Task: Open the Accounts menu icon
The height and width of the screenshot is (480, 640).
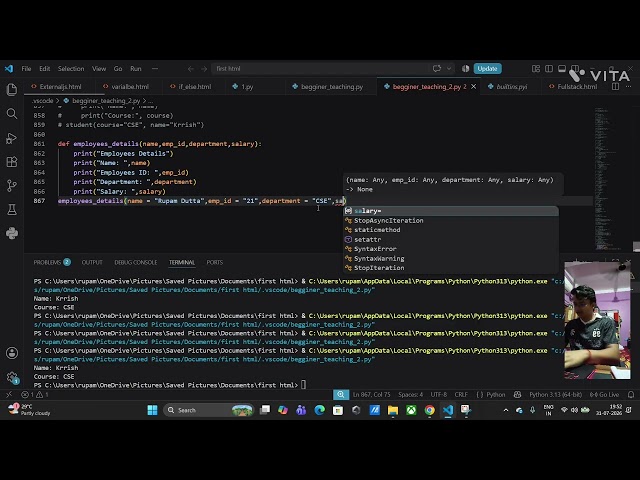Action: pyautogui.click(x=12, y=353)
